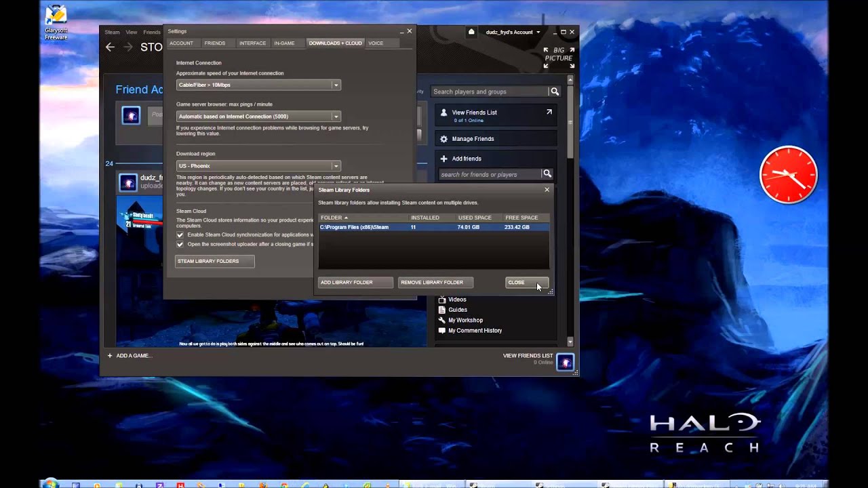Click View Friends List at bottom right
The image size is (868, 488).
(x=528, y=355)
